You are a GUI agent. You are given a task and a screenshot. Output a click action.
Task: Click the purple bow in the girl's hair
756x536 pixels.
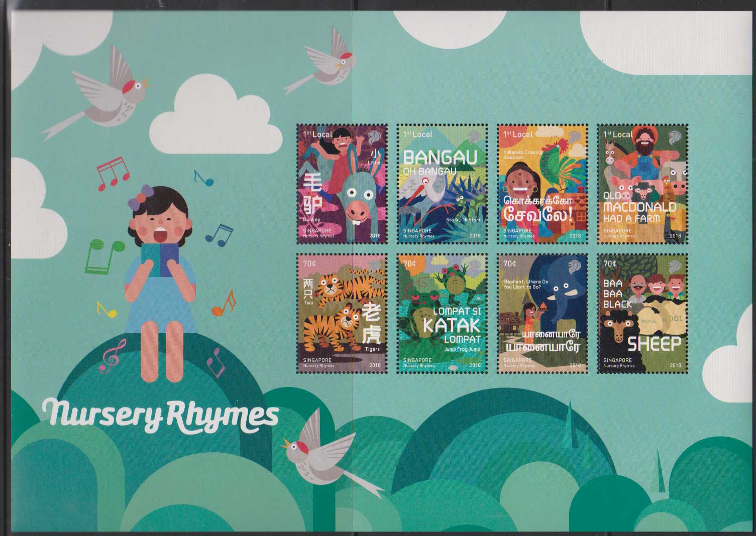click(x=140, y=196)
